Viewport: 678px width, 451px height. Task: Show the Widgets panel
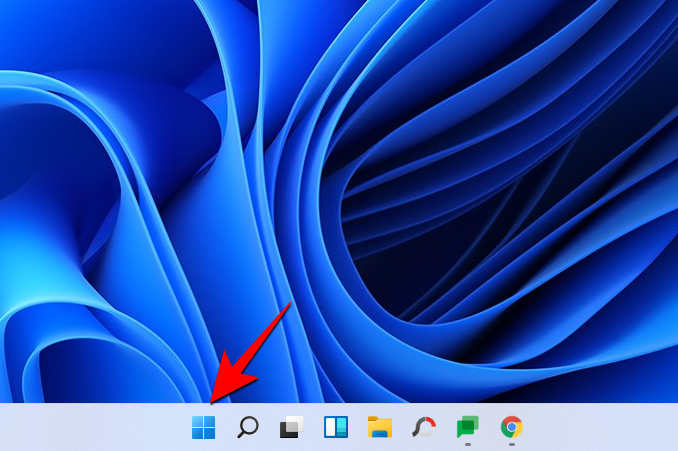tap(335, 428)
